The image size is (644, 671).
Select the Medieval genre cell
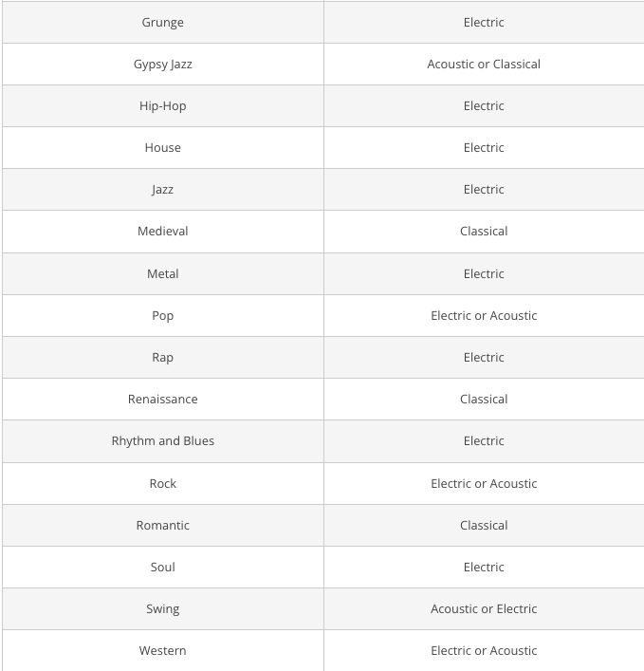(163, 231)
